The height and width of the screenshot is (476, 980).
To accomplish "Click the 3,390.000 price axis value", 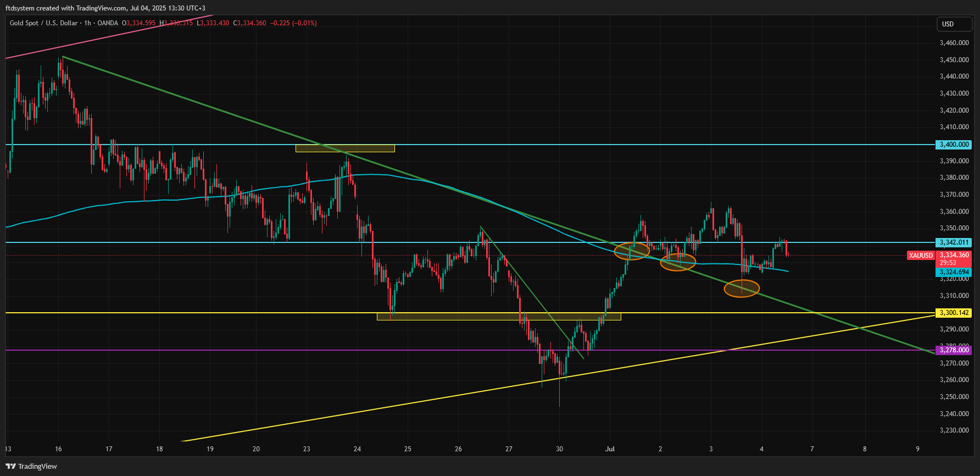I will coord(954,161).
